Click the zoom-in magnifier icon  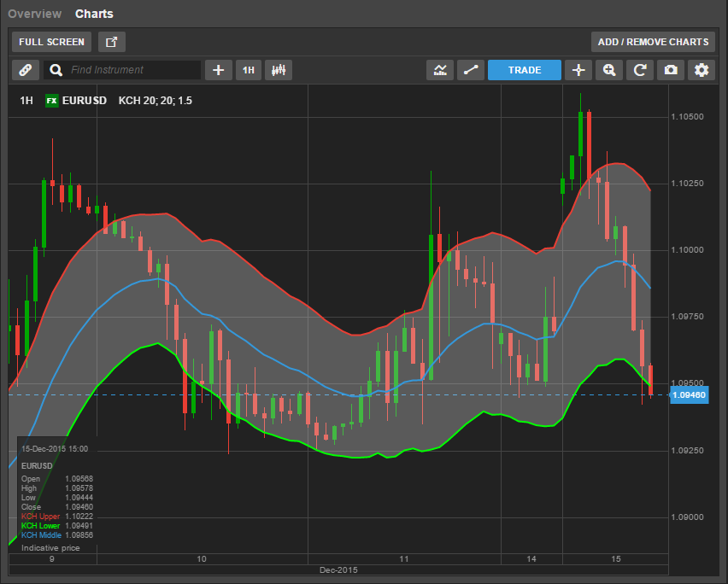609,70
